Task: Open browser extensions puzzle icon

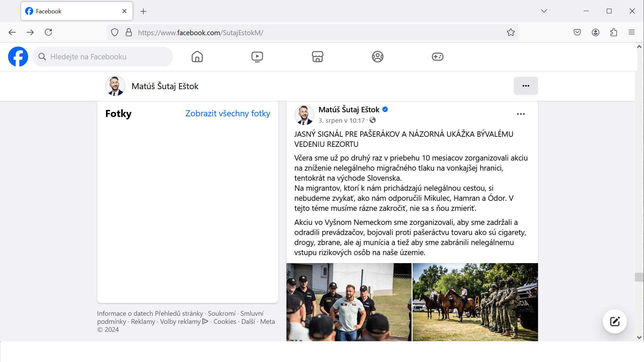Action: tap(613, 33)
